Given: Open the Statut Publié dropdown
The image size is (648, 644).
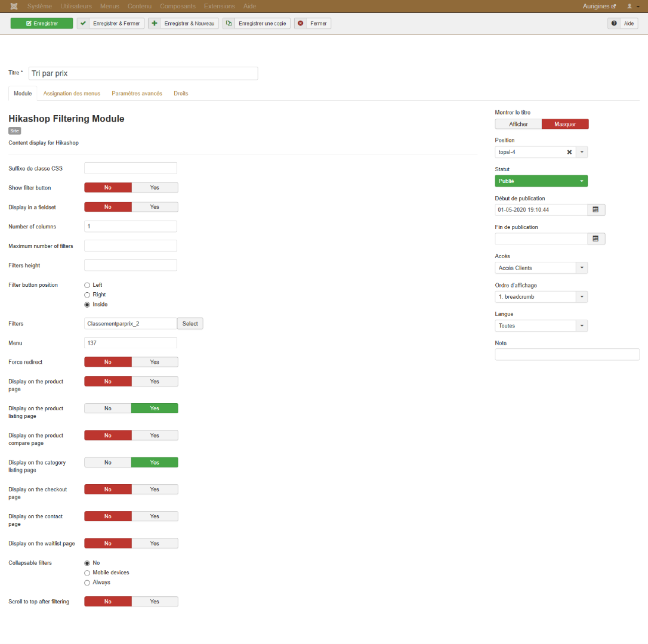Looking at the screenshot, I should [541, 181].
